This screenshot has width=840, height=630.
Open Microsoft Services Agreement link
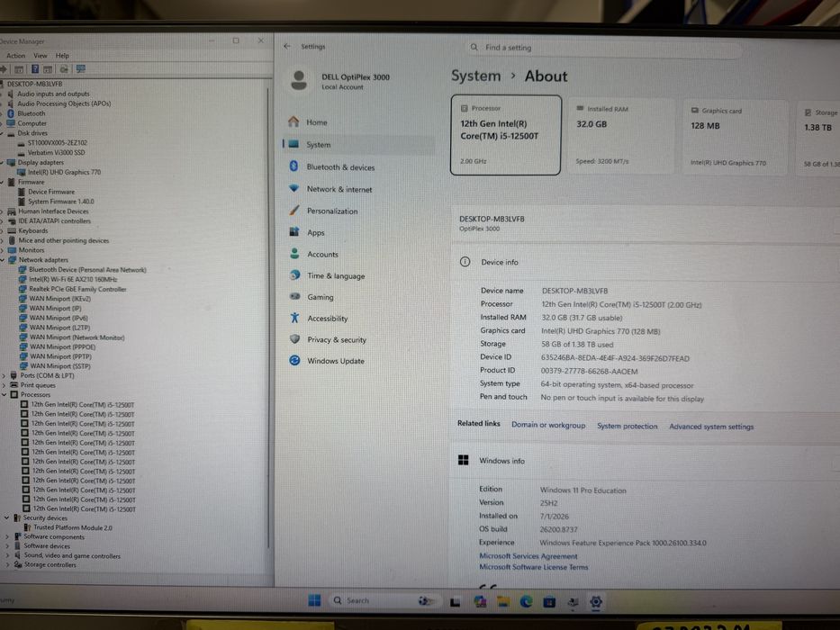coord(528,556)
